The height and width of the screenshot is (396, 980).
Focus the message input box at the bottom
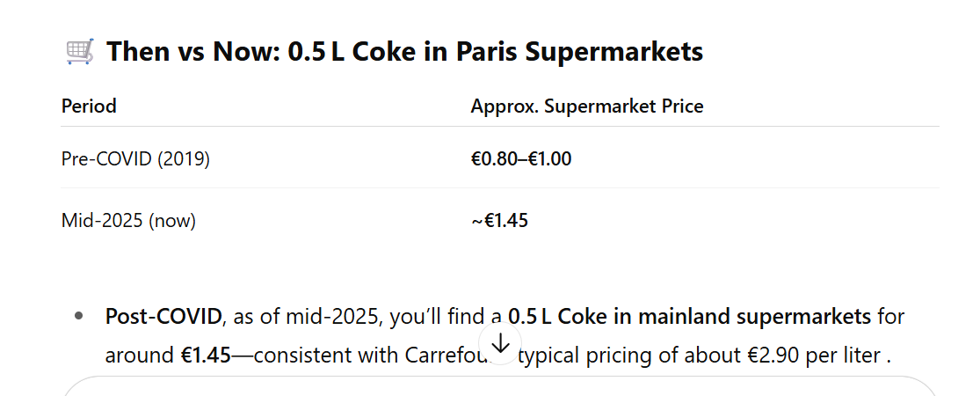coord(500,387)
